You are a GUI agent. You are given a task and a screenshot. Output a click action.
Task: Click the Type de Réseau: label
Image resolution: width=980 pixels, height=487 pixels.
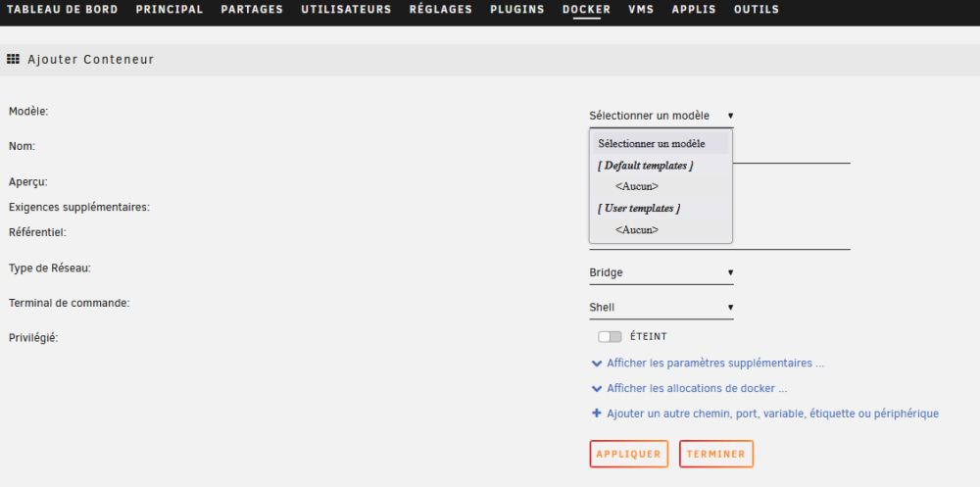coord(50,268)
